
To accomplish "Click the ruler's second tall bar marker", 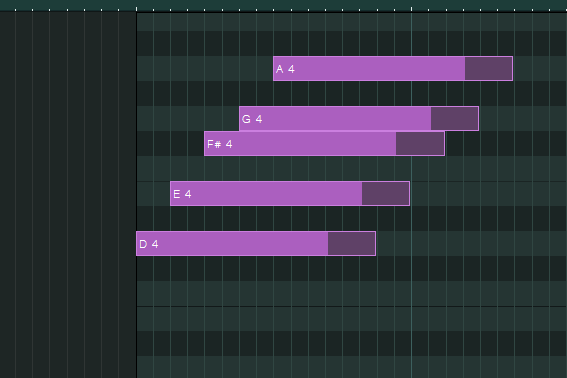I will point(411,9).
